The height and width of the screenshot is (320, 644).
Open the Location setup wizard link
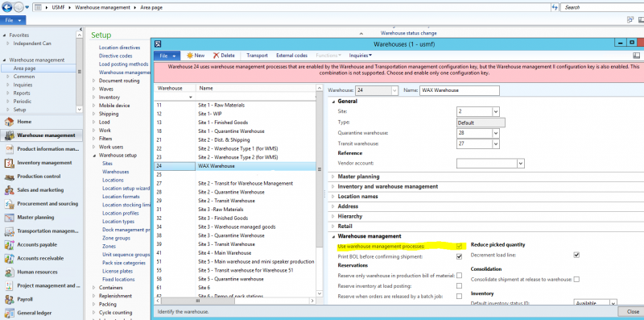(x=126, y=189)
